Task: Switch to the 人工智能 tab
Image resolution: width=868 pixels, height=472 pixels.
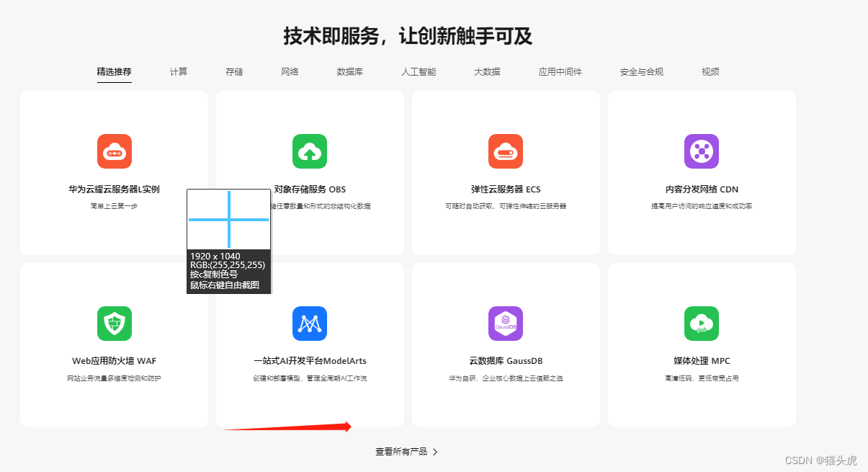Action: click(x=419, y=72)
